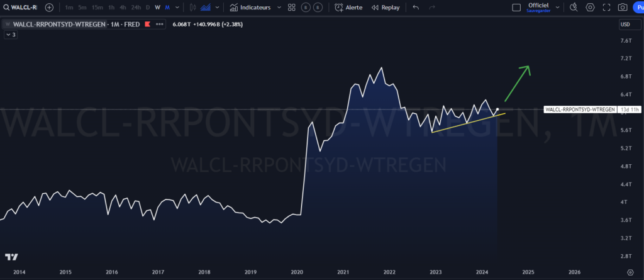Open the symbol search for WALCL
This screenshot has width=644, height=280.
pyautogui.click(x=21, y=8)
